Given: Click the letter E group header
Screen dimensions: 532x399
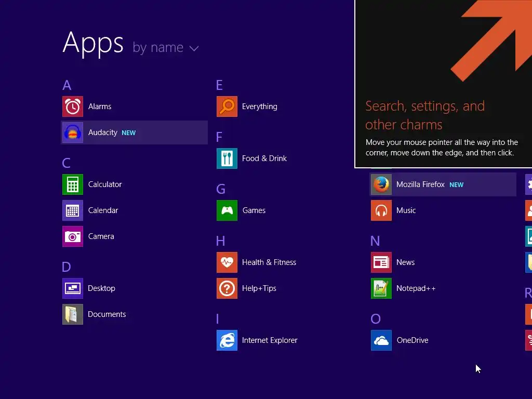Looking at the screenshot, I should click(220, 85).
